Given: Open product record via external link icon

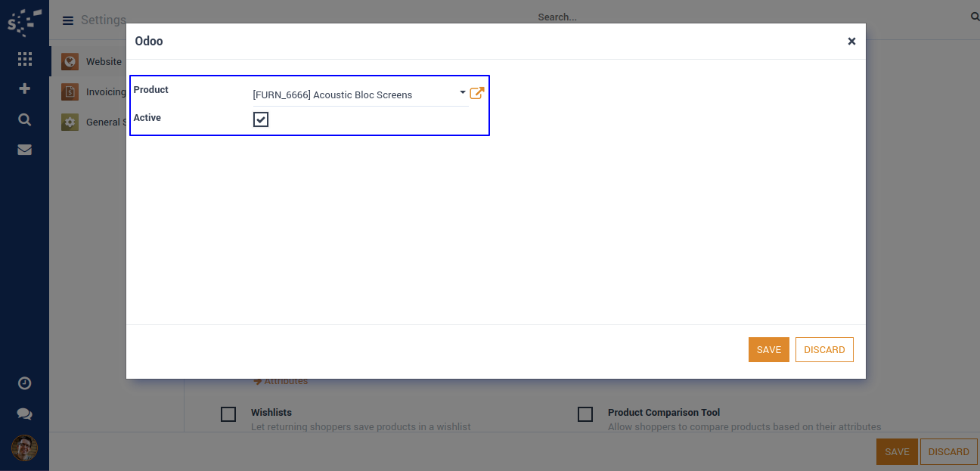Looking at the screenshot, I should tap(476, 93).
